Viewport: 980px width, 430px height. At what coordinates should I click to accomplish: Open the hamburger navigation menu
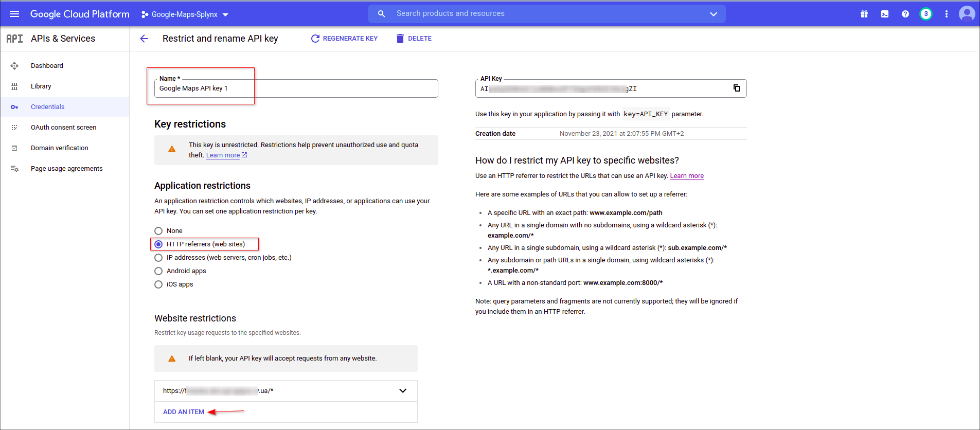pyautogui.click(x=14, y=14)
